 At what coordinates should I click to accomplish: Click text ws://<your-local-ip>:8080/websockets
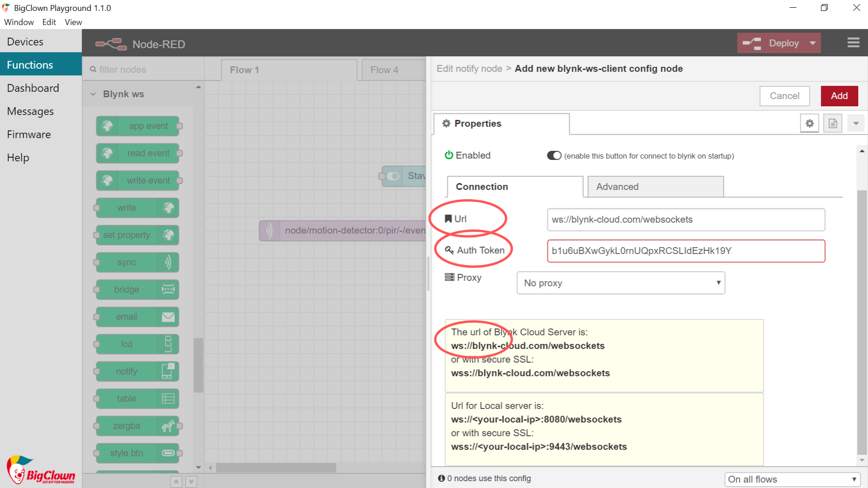click(x=536, y=419)
